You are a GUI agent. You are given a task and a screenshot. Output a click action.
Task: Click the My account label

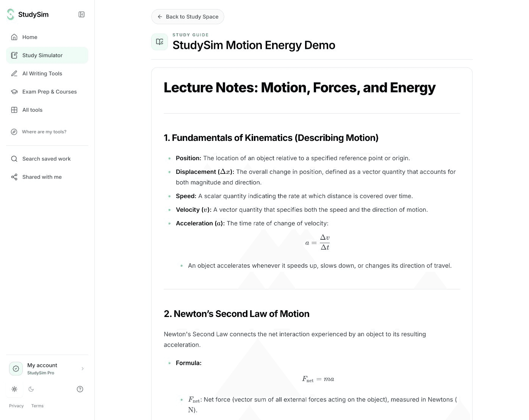[42, 365]
